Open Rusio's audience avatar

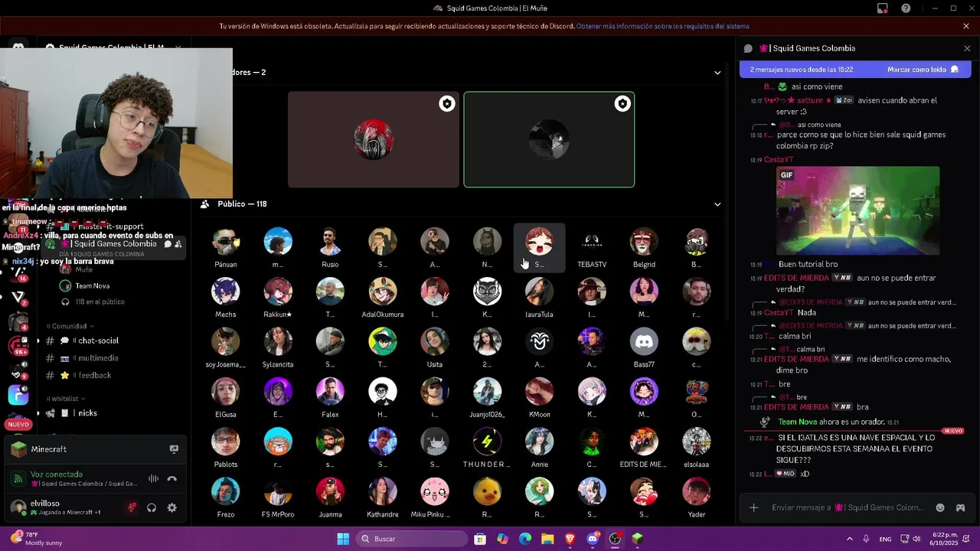[330, 242]
